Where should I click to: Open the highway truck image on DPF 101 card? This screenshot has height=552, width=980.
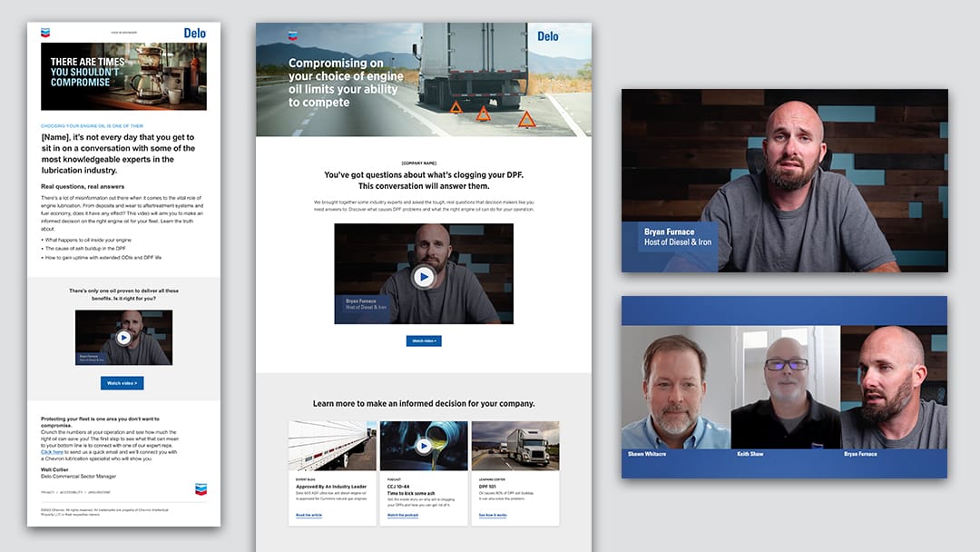click(x=515, y=446)
